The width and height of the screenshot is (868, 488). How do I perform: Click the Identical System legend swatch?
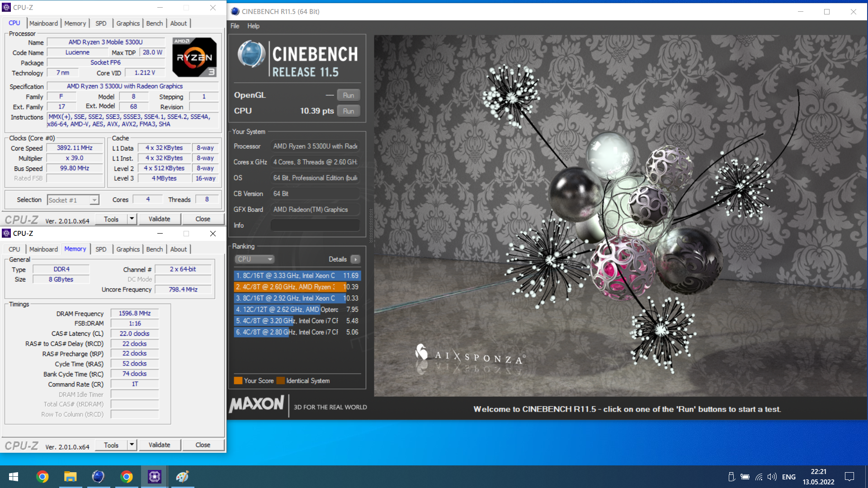pyautogui.click(x=281, y=380)
